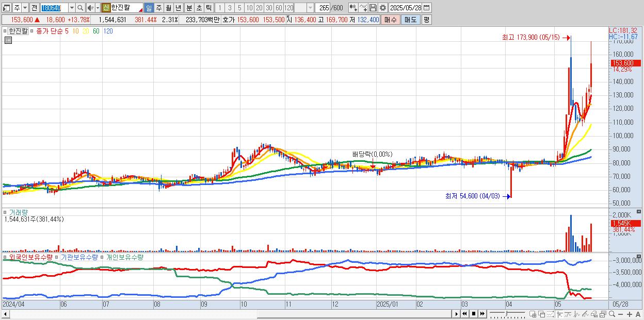Click the date field 2025/05/28

click(x=406, y=8)
